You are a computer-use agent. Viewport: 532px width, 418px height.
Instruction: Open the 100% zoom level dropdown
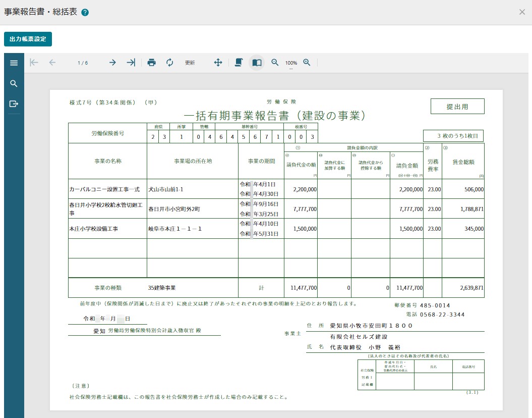pos(291,63)
